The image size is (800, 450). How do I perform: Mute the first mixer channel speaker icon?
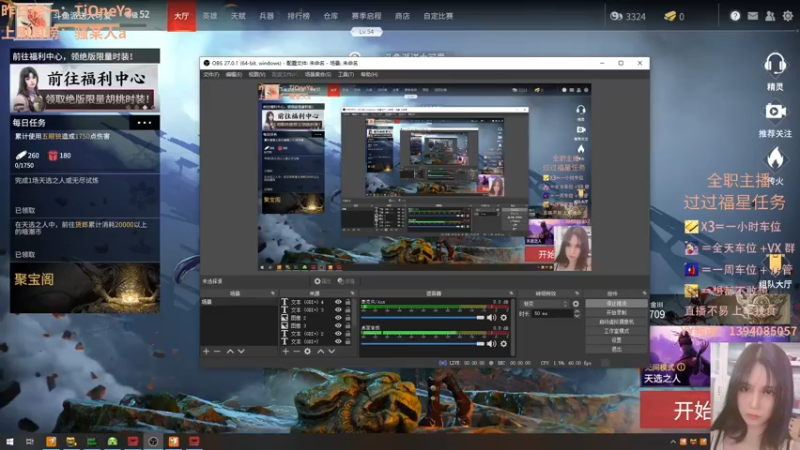pos(491,317)
